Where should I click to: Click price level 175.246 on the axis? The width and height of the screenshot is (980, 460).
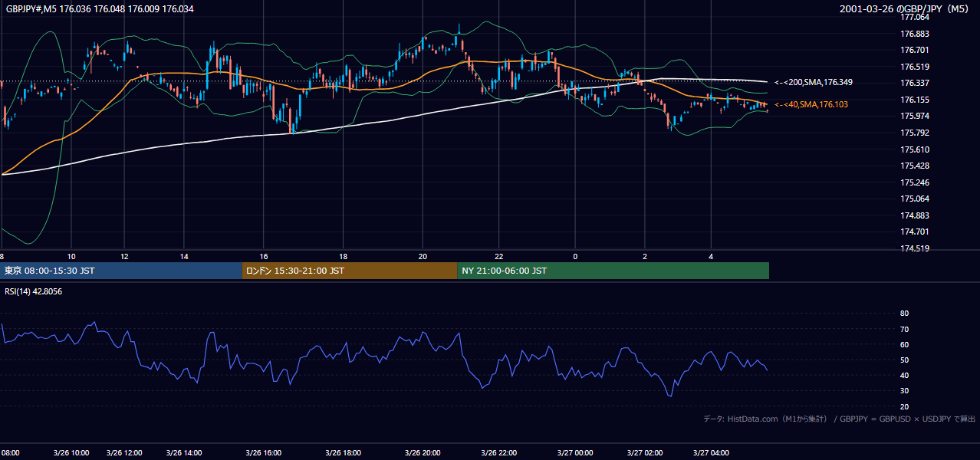coord(915,182)
